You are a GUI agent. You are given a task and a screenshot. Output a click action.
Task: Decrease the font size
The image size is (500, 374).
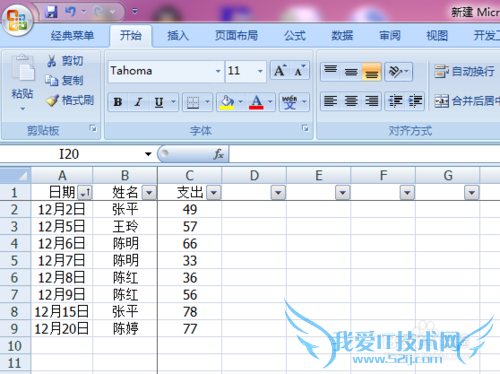(x=299, y=70)
